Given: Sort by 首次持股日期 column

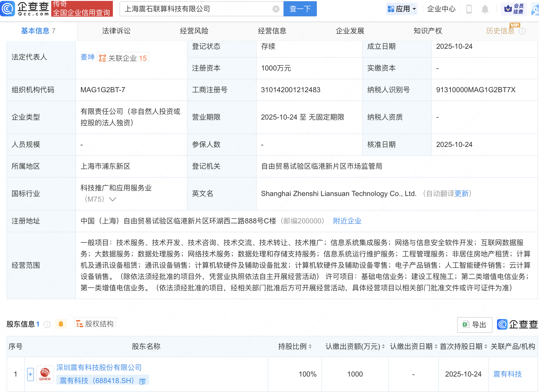Looking at the screenshot, I should point(486,346).
